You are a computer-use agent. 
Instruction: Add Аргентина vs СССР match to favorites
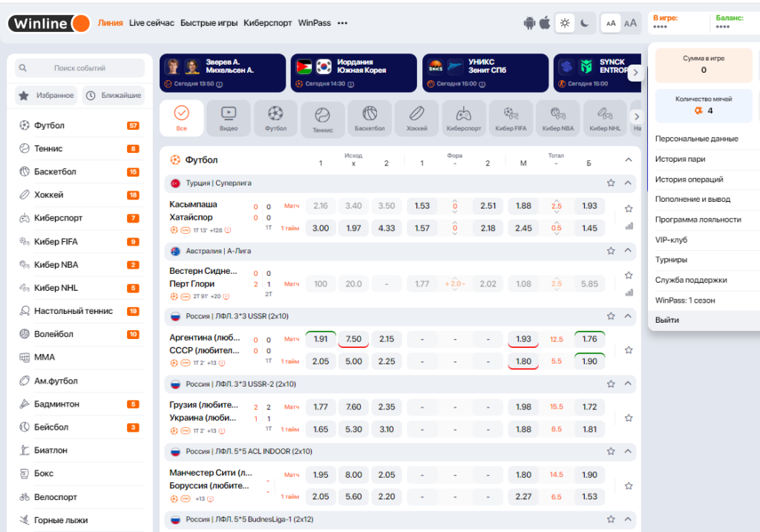point(629,349)
